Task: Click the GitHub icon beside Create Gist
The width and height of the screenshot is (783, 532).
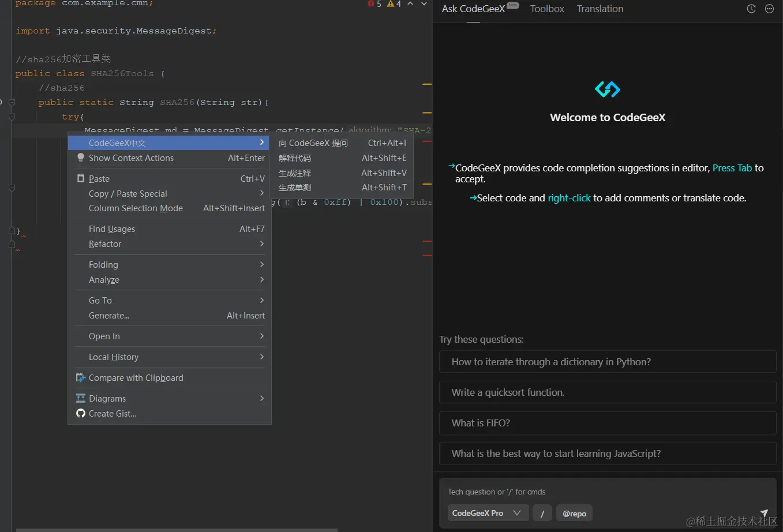Action: click(81, 413)
